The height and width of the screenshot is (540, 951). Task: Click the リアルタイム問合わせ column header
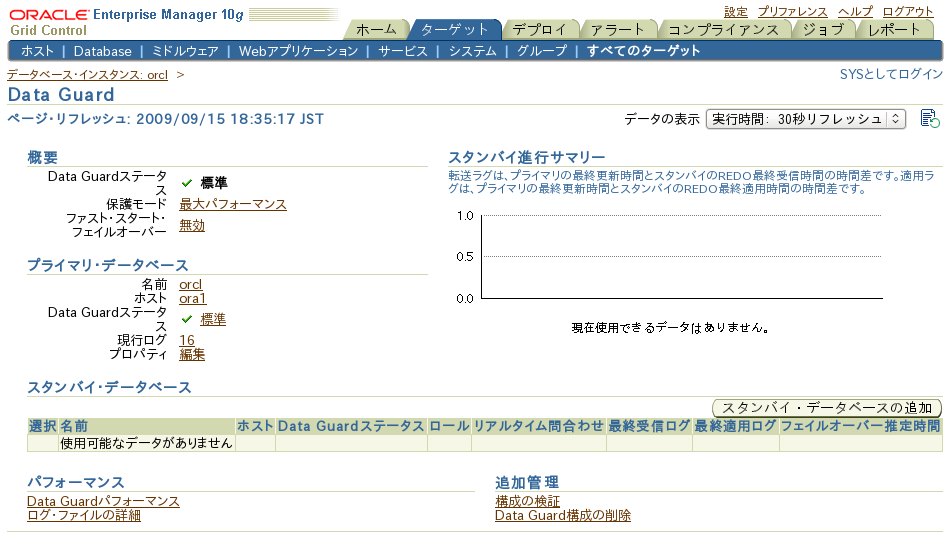point(539,426)
